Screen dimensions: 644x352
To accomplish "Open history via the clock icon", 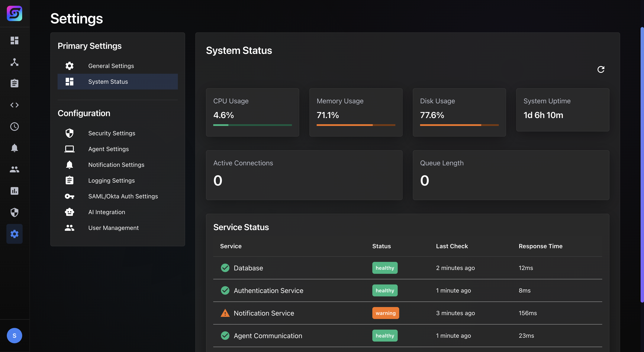I will click(15, 126).
